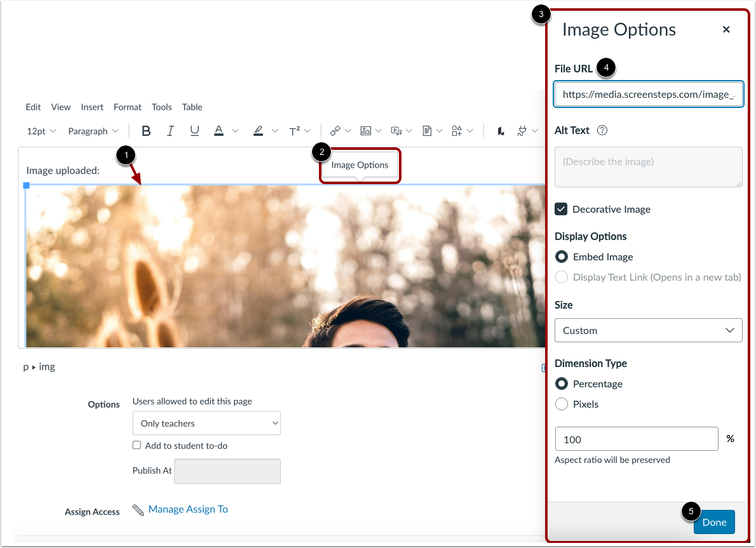Apply italic formatting
This screenshot has height=548, width=756.
[170, 131]
